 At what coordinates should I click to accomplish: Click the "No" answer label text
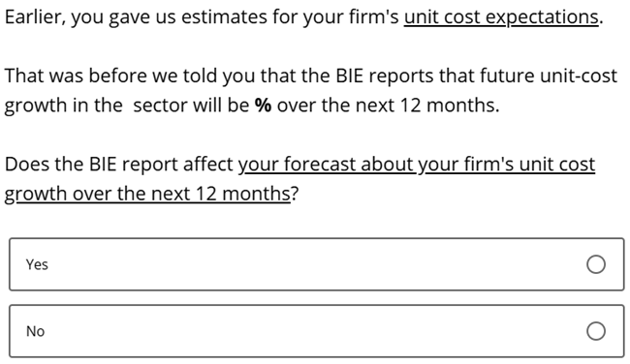[35, 331]
